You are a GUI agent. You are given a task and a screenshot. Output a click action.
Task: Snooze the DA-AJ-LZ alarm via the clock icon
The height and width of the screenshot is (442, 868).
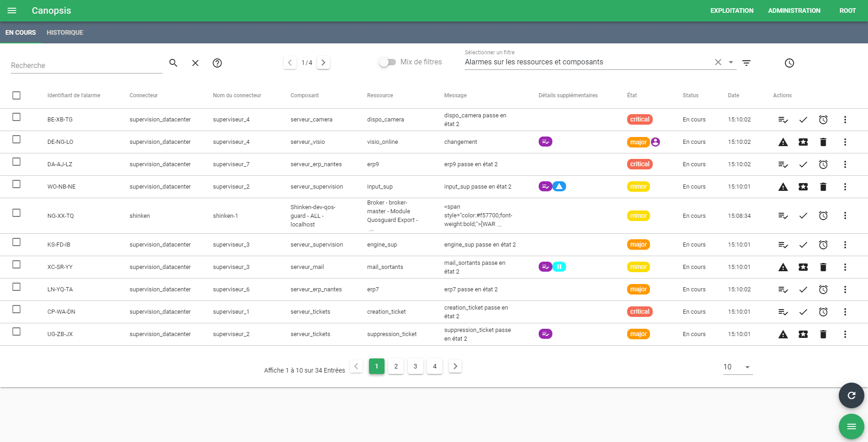click(x=823, y=164)
